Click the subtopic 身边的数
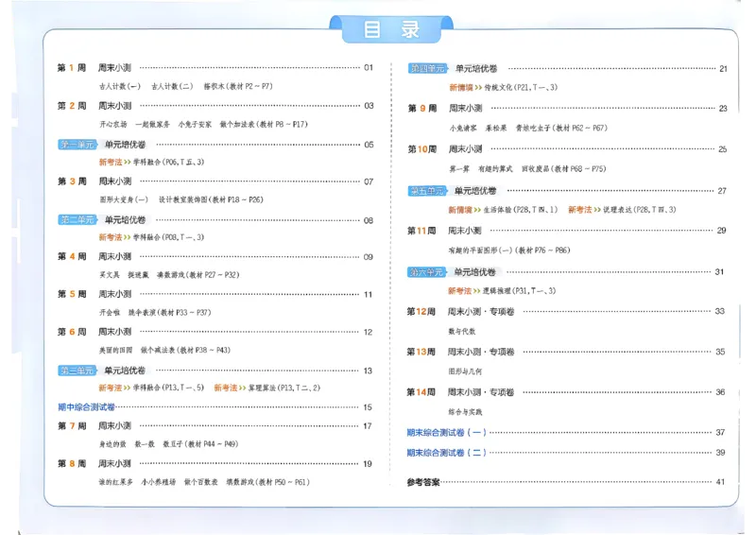756x535 pixels. point(112,444)
